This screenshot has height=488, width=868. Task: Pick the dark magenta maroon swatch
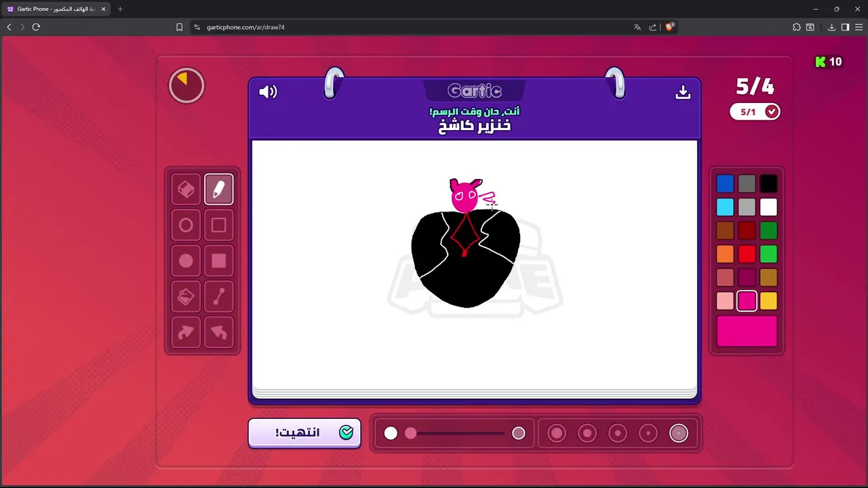(x=747, y=278)
